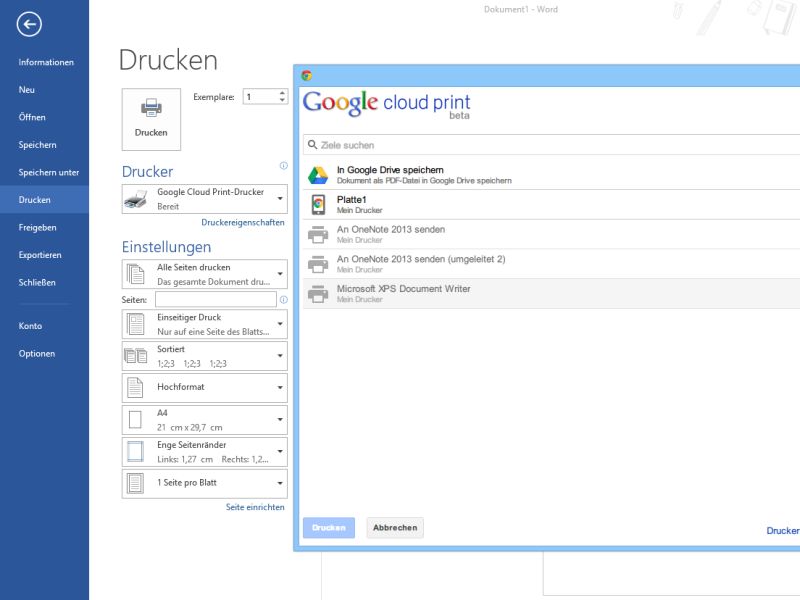Open the Google Cloud Print-Drucker printer dropdown
Screen dimensions: 800x600
coord(280,198)
